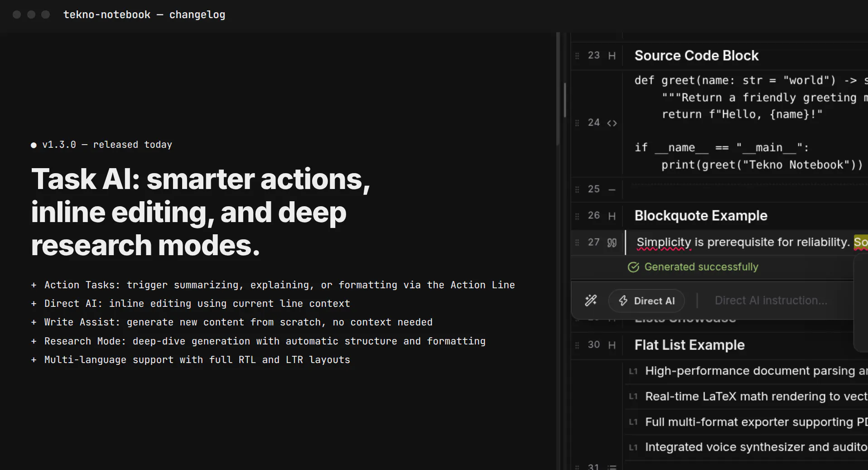Select the Source Code Block heading
Image resolution: width=868 pixels, height=470 pixels.
coord(696,56)
